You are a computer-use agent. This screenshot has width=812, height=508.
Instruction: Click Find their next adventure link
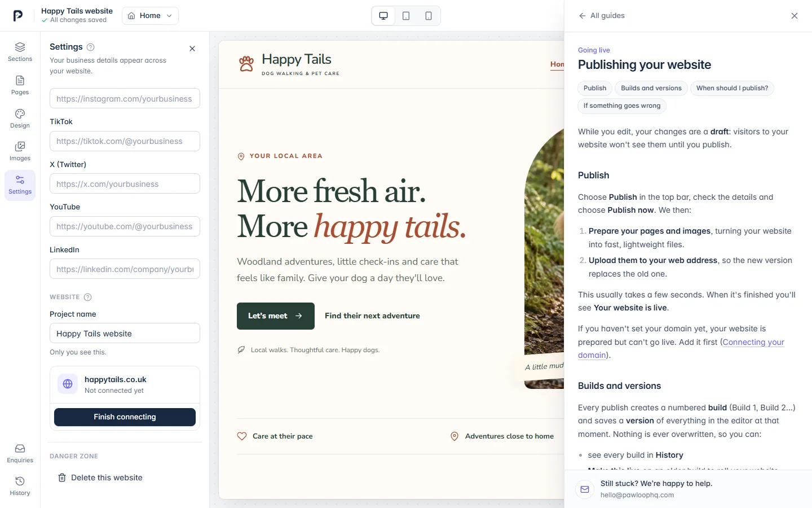pos(372,316)
